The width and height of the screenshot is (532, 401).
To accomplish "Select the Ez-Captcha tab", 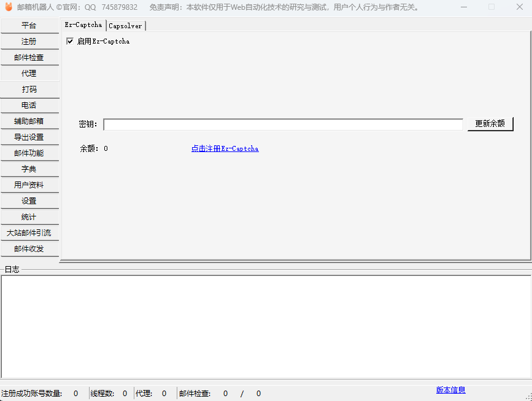I will point(83,25).
